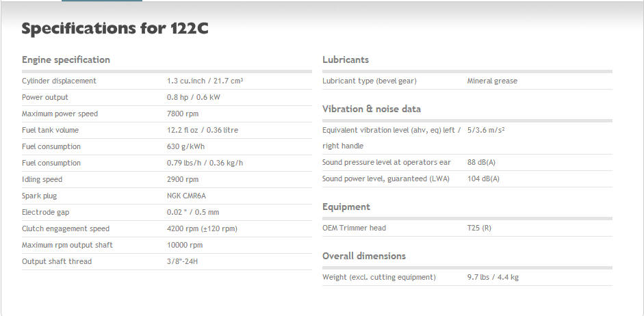The width and height of the screenshot is (644, 316).
Task: Select the Sound pressure level row label
Action: [x=387, y=162]
